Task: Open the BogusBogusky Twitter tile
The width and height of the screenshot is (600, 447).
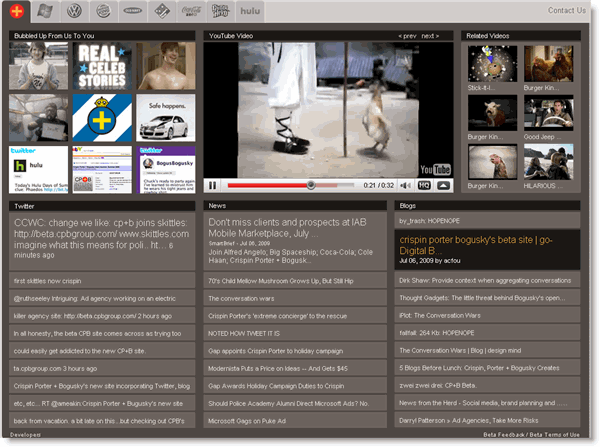Action: click(x=166, y=170)
